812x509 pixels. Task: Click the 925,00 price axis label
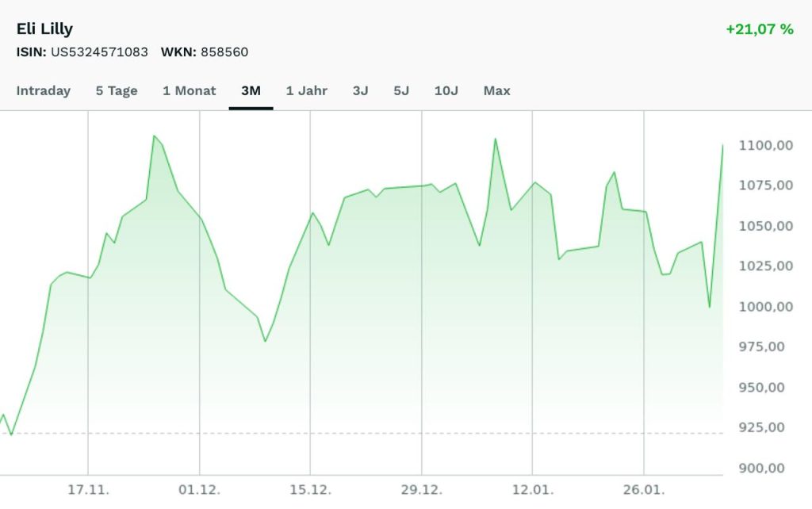click(x=761, y=427)
